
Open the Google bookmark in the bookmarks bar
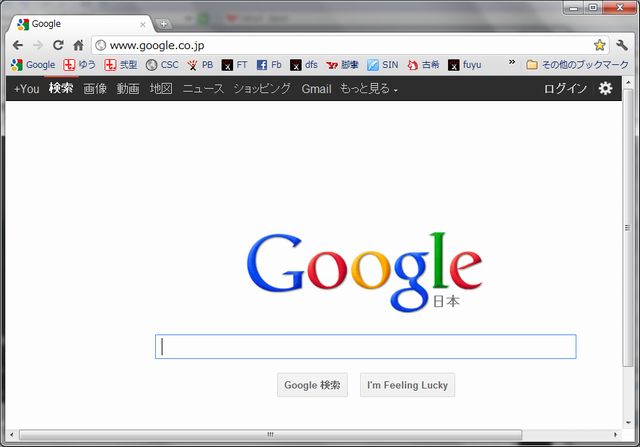(33, 64)
